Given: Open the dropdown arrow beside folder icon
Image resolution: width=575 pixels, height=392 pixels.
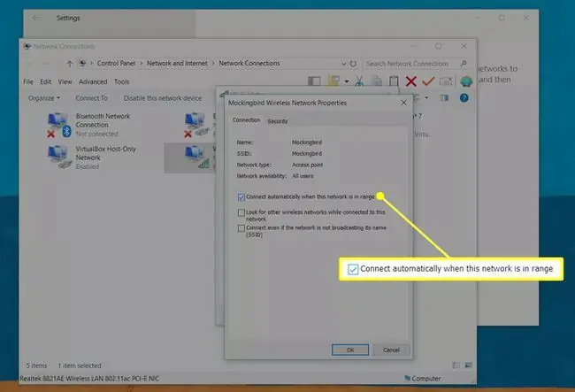Looking at the screenshot, I should coord(347,81).
